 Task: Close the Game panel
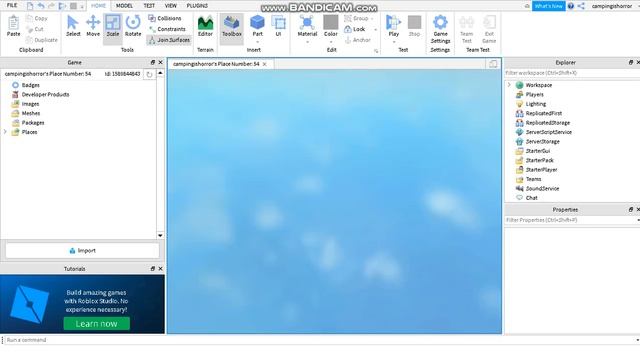tap(160, 62)
